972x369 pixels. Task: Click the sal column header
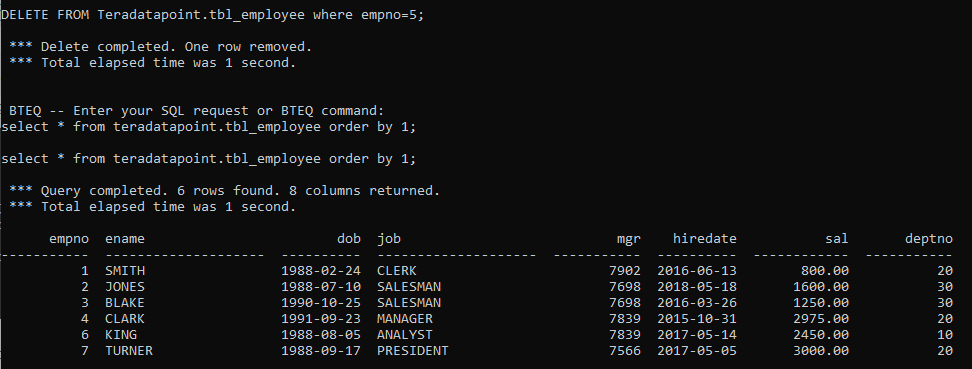coord(836,239)
